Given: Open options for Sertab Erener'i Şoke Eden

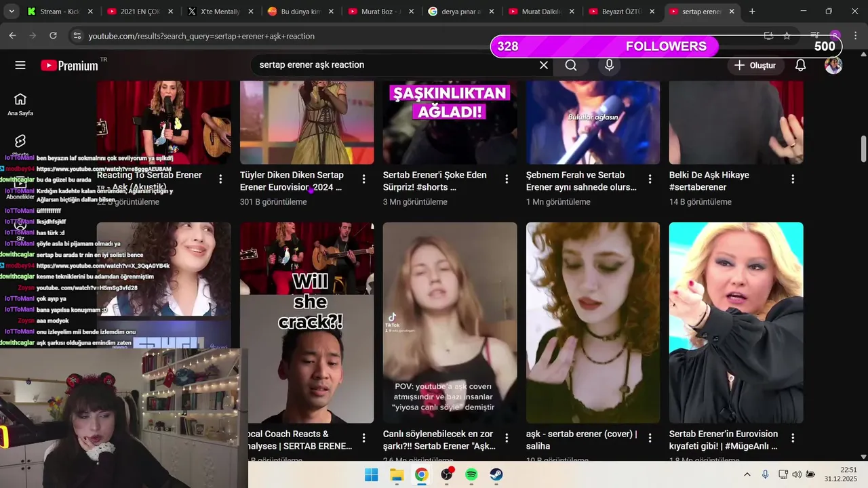Looking at the screenshot, I should point(507,179).
